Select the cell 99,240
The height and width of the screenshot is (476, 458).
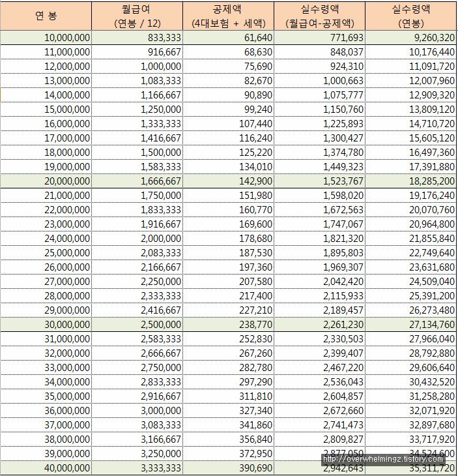229,110
